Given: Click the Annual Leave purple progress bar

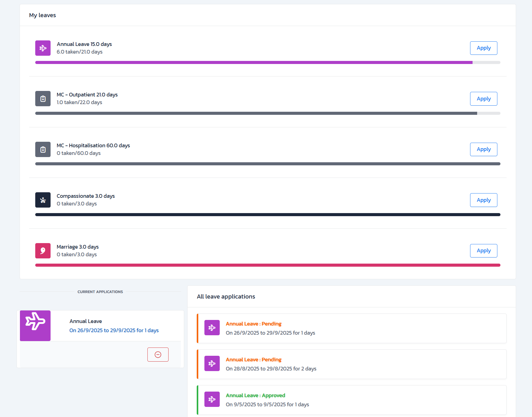Looking at the screenshot, I should (x=254, y=62).
